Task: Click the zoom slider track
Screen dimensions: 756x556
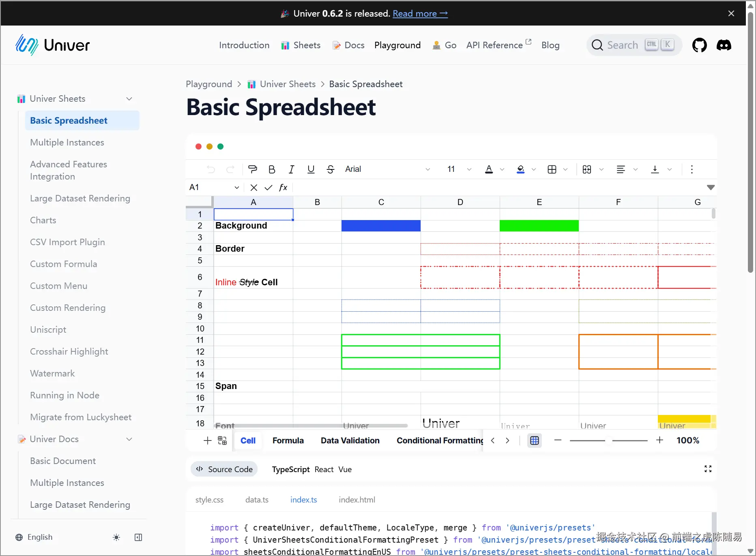Action: pyautogui.click(x=609, y=441)
